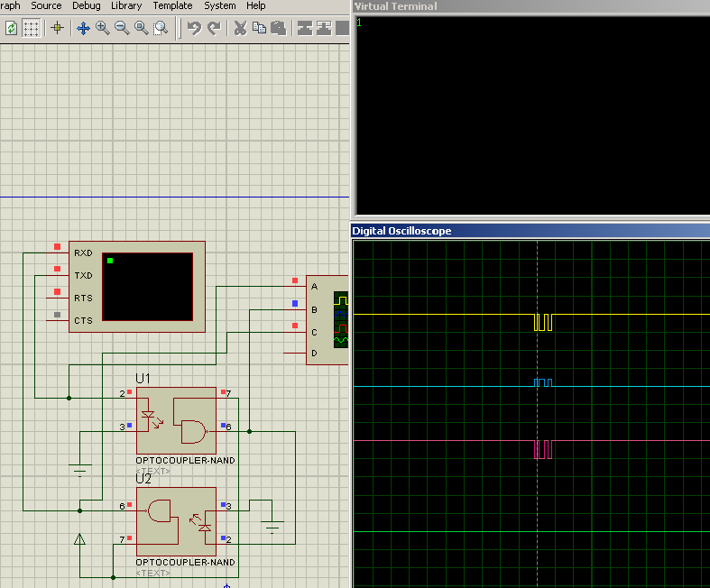Click the set false origin icon
The height and width of the screenshot is (588, 710).
tap(58, 28)
